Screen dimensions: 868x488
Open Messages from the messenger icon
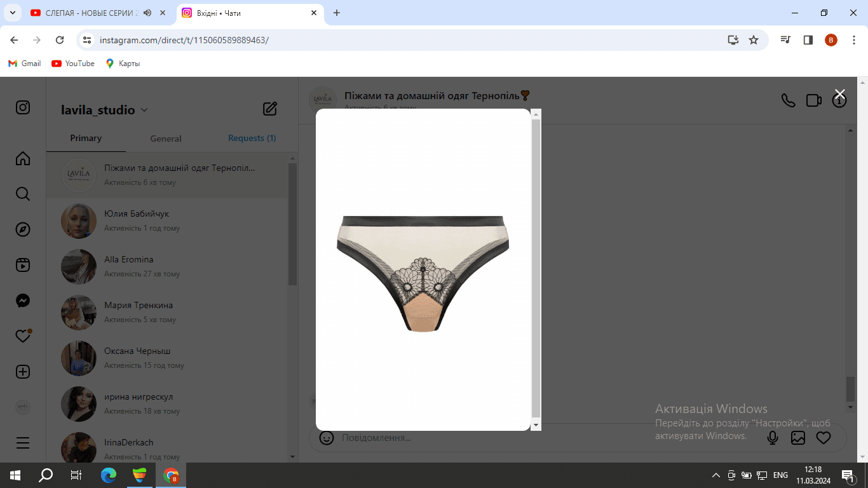click(23, 301)
